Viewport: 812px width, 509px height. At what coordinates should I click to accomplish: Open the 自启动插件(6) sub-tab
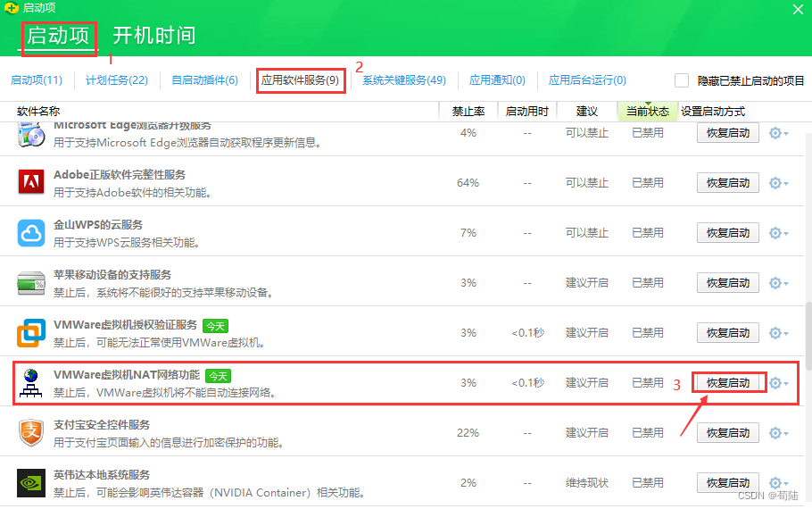(204, 80)
